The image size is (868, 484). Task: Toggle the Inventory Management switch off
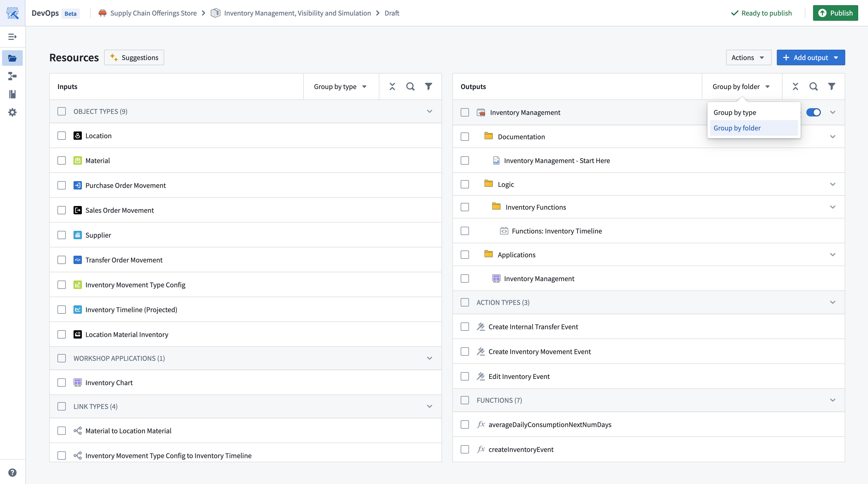[x=813, y=113]
